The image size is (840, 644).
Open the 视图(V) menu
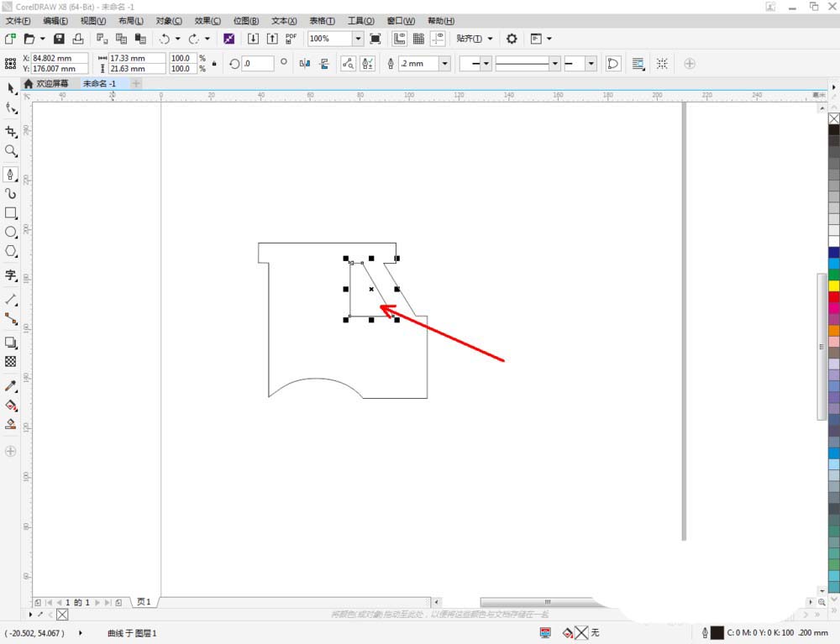[x=92, y=20]
